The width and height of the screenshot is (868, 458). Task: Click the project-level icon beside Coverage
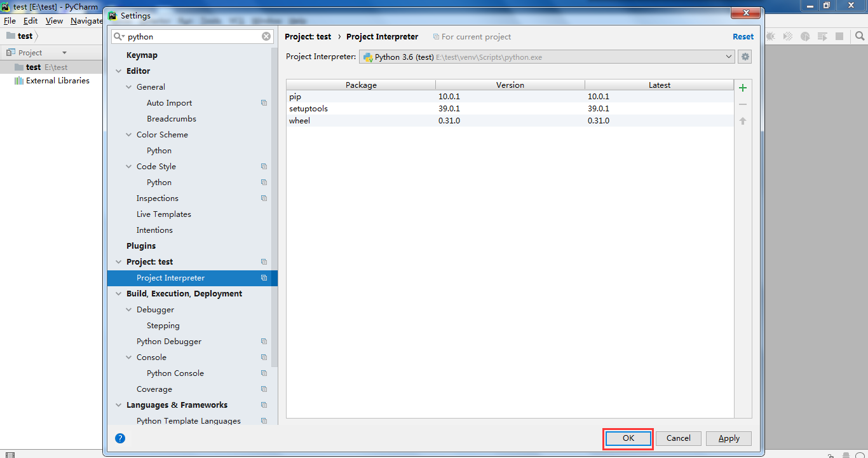coord(264,389)
